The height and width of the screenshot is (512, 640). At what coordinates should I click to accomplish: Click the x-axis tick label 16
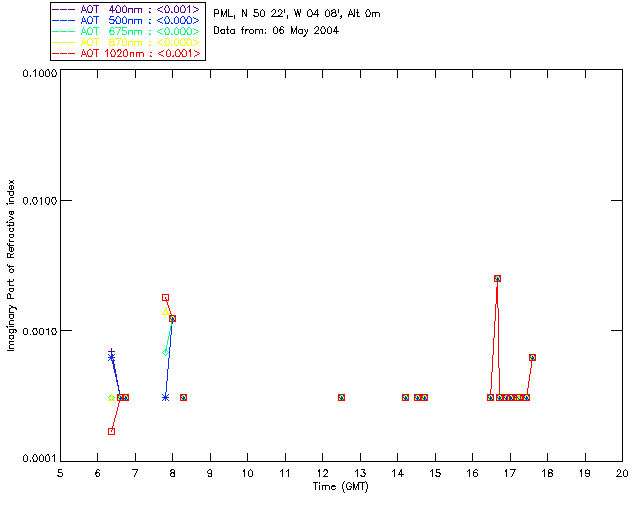click(472, 473)
